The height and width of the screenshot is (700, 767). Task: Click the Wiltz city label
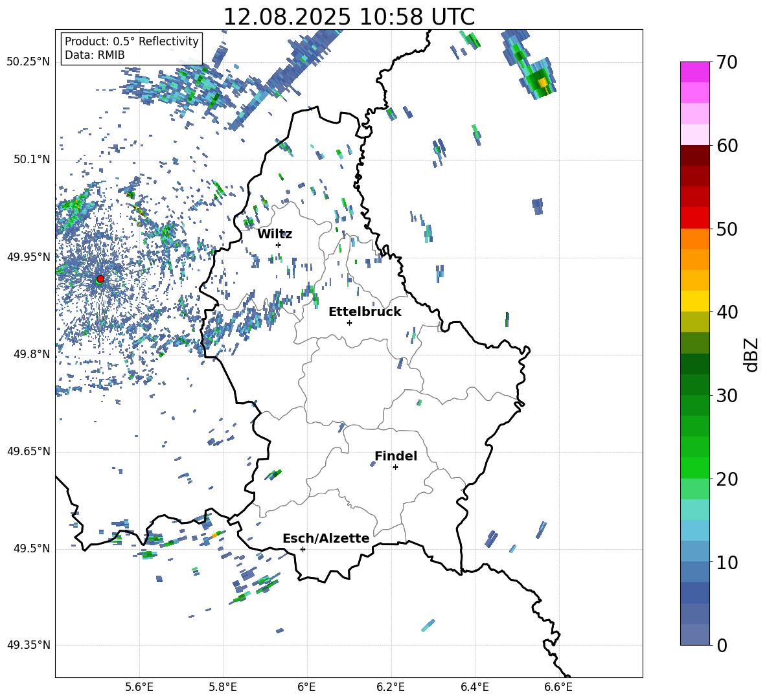(275, 234)
